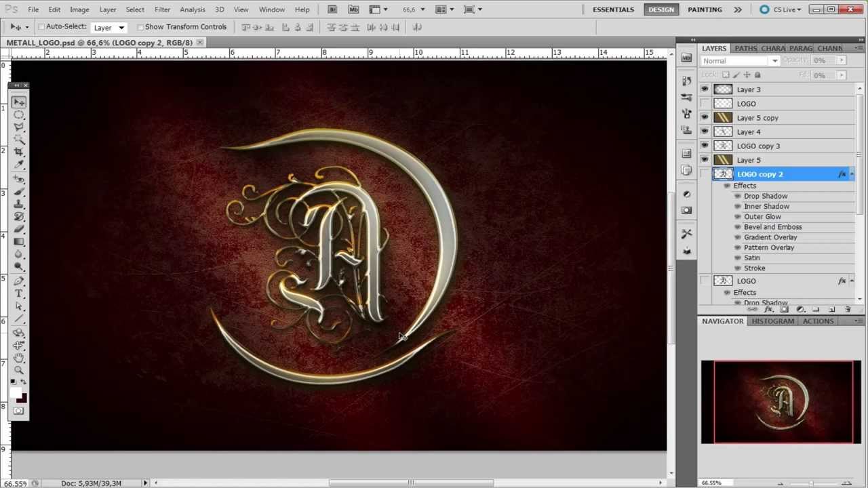Open the Filter menu
This screenshot has width=868, height=488.
162,9
